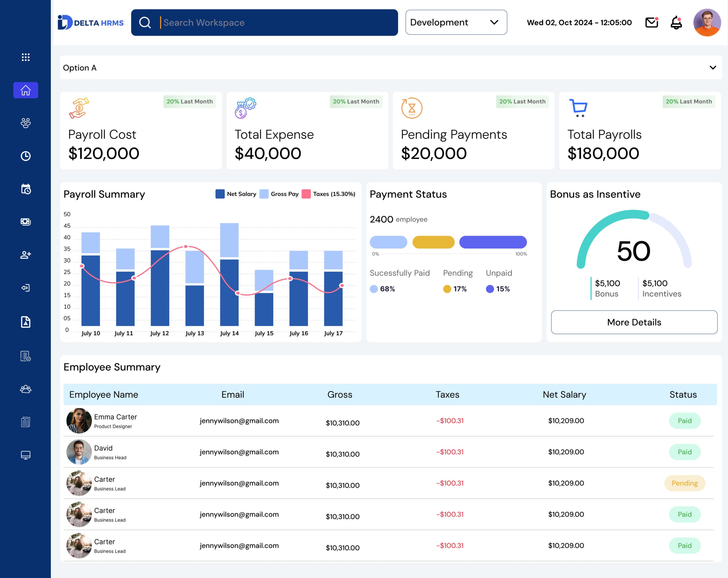Open the calendar schedule icon in sidebar
The image size is (728, 578).
pos(26,189)
